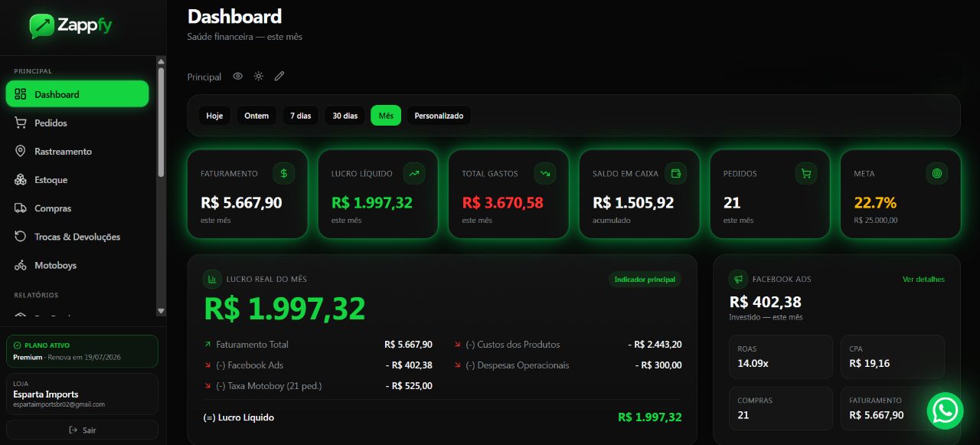This screenshot has width=980, height=445.
Task: Click the (-) Facebook Ads row
Action: [x=318, y=365]
